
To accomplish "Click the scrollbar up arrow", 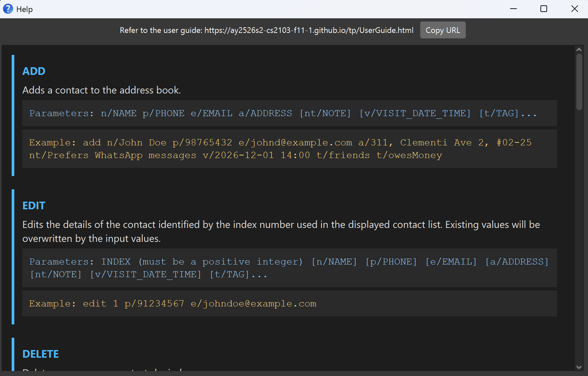I will click(579, 50).
